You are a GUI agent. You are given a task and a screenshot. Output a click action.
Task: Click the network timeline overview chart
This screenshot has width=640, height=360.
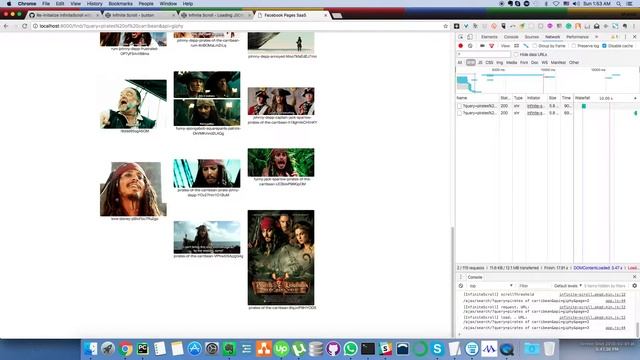pos(547,81)
